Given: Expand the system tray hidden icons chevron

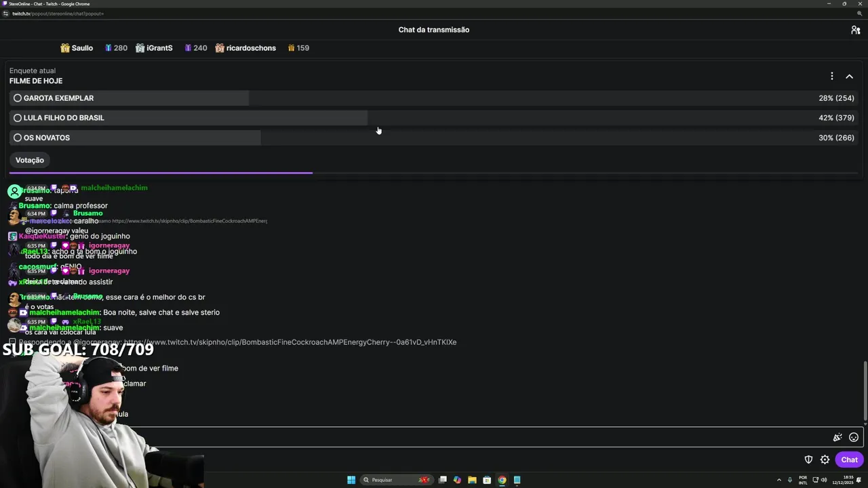Looking at the screenshot, I should 779,480.
